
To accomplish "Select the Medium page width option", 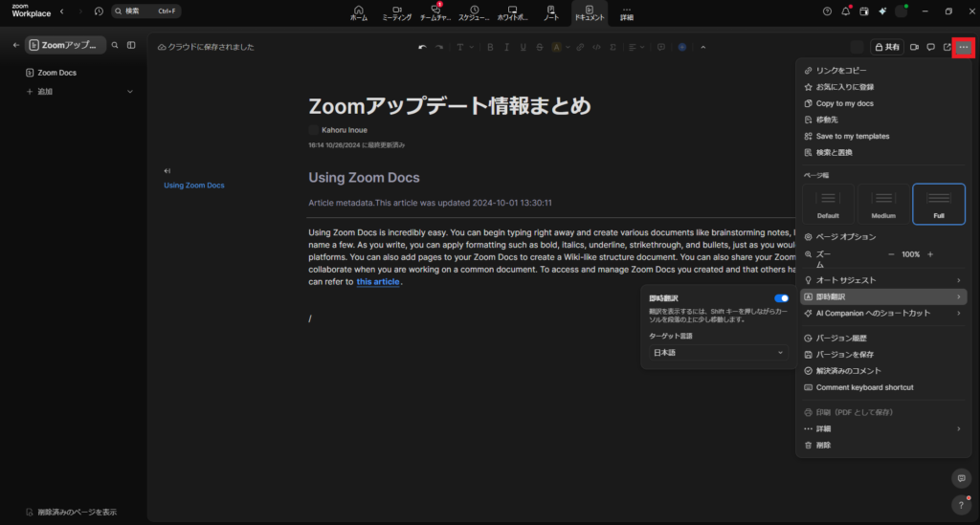I will [883, 204].
